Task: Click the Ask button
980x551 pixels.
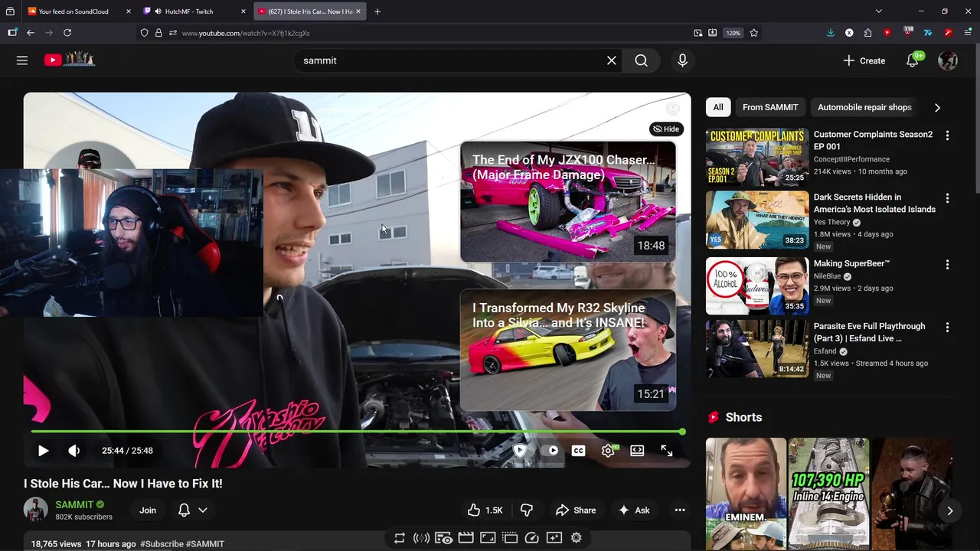Action: 634,510
